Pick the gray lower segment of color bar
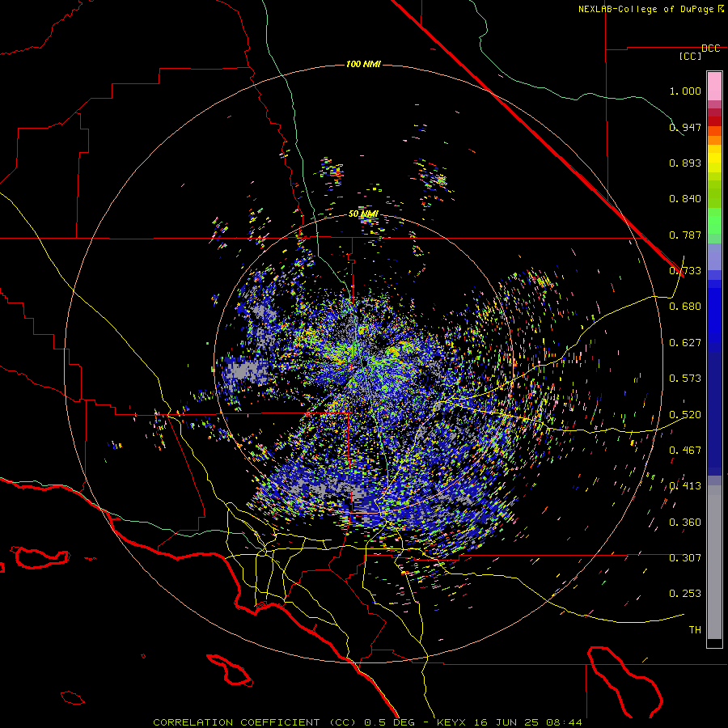The image size is (728, 728). click(x=714, y=562)
